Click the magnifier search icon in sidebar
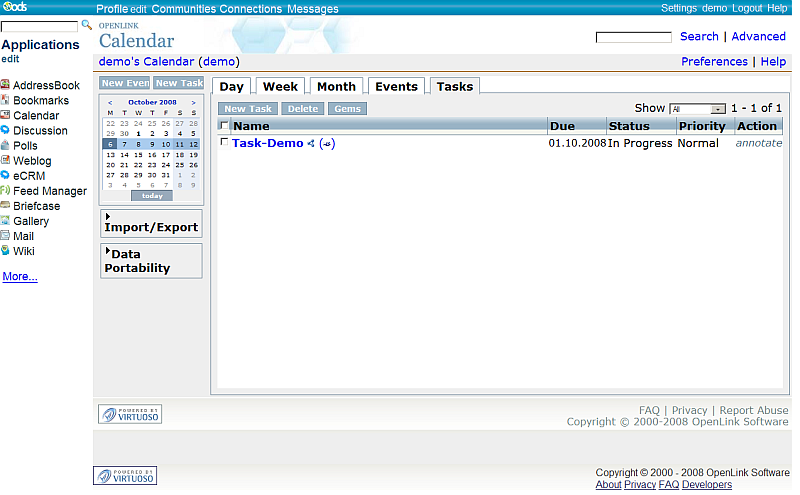 86,25
